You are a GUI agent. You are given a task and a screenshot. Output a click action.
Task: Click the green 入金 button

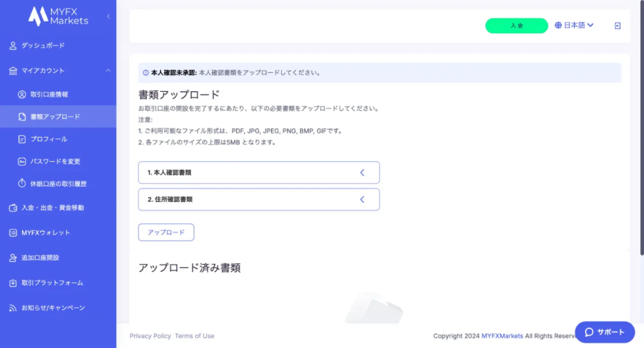coord(517,25)
